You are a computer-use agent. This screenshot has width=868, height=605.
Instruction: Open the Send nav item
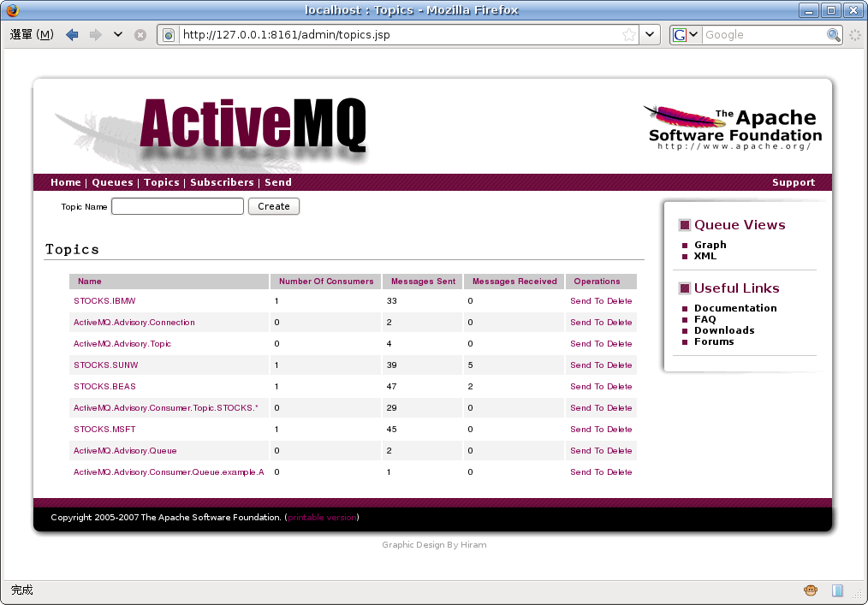(x=278, y=182)
